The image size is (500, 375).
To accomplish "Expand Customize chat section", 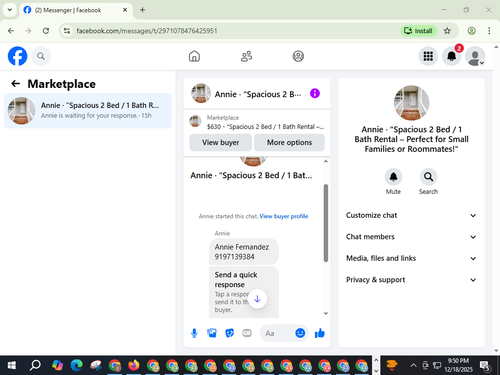I will tap(411, 215).
